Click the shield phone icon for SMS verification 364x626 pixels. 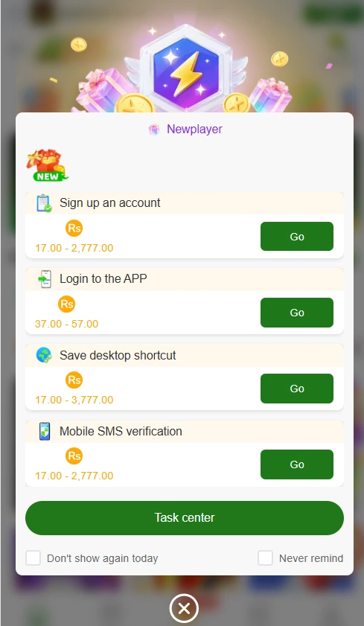(45, 431)
